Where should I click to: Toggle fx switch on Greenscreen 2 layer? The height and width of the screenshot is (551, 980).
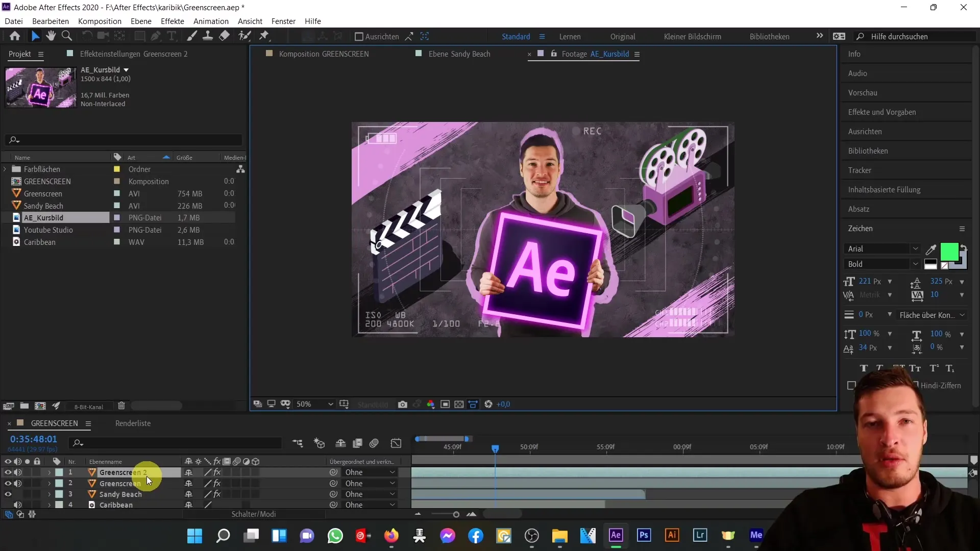[217, 472]
